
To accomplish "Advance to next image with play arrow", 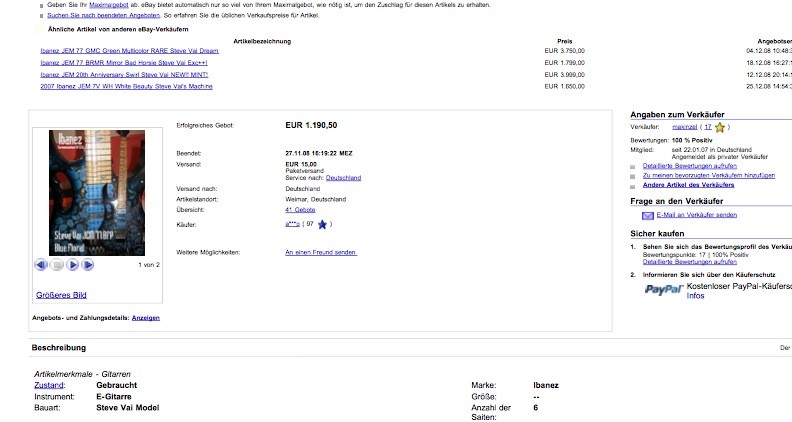I will [72, 264].
